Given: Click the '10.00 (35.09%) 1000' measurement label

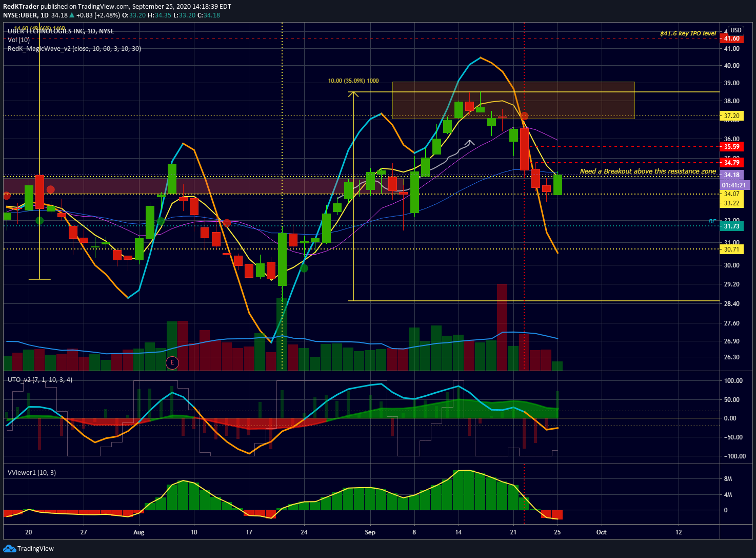Looking at the screenshot, I should tap(353, 81).
